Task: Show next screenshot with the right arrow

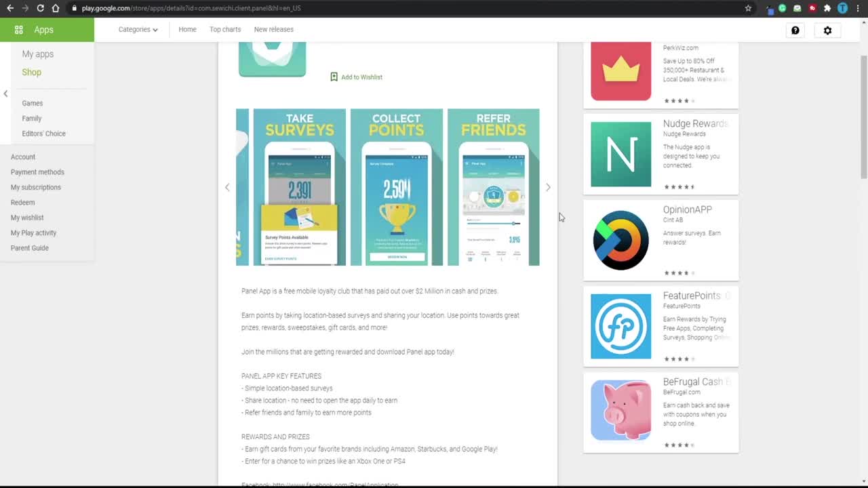Action: tap(548, 187)
